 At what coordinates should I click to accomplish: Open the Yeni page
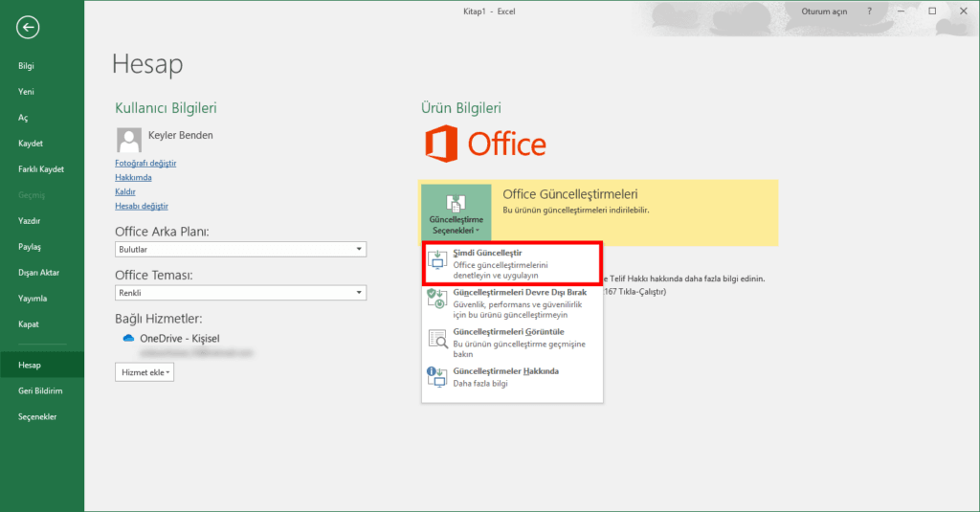click(x=26, y=91)
